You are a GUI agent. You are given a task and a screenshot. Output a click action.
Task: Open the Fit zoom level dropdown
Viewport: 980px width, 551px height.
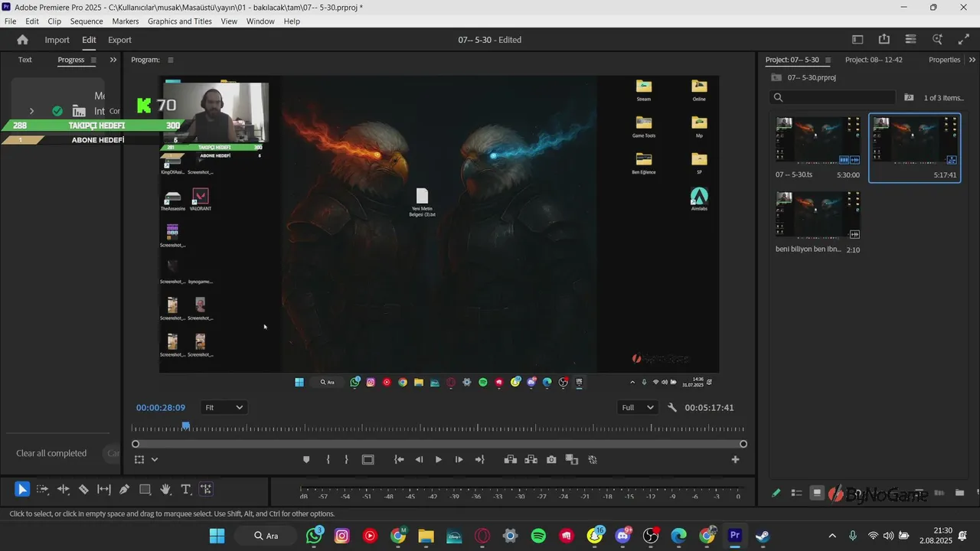pyautogui.click(x=224, y=408)
